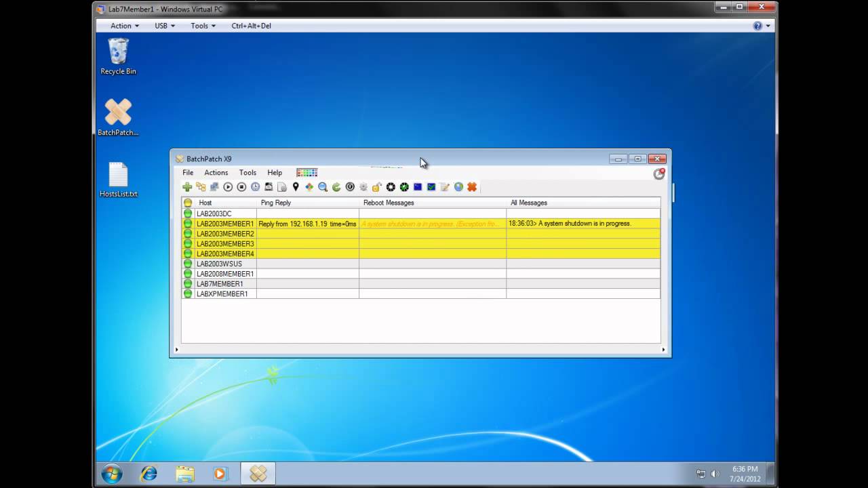
Task: Click the alarm clock icon in BatchPatch corner
Action: (x=658, y=174)
